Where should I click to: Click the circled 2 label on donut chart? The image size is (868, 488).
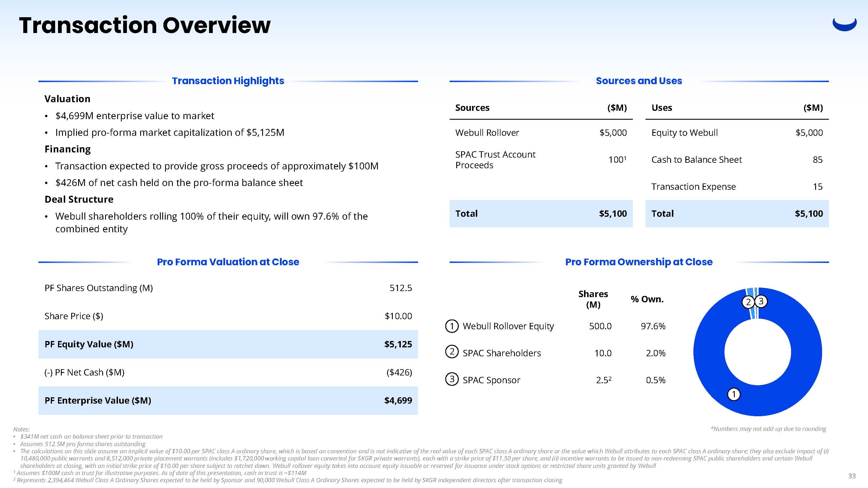coord(748,302)
